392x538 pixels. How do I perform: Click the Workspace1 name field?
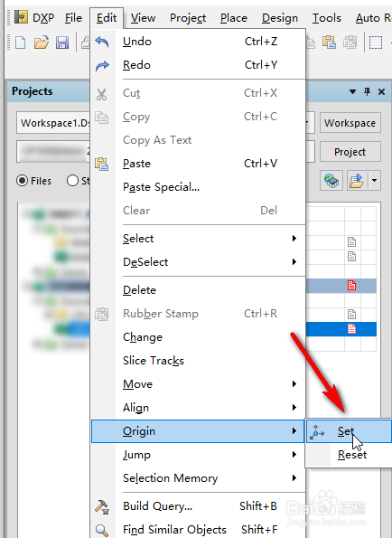[x=53, y=123]
